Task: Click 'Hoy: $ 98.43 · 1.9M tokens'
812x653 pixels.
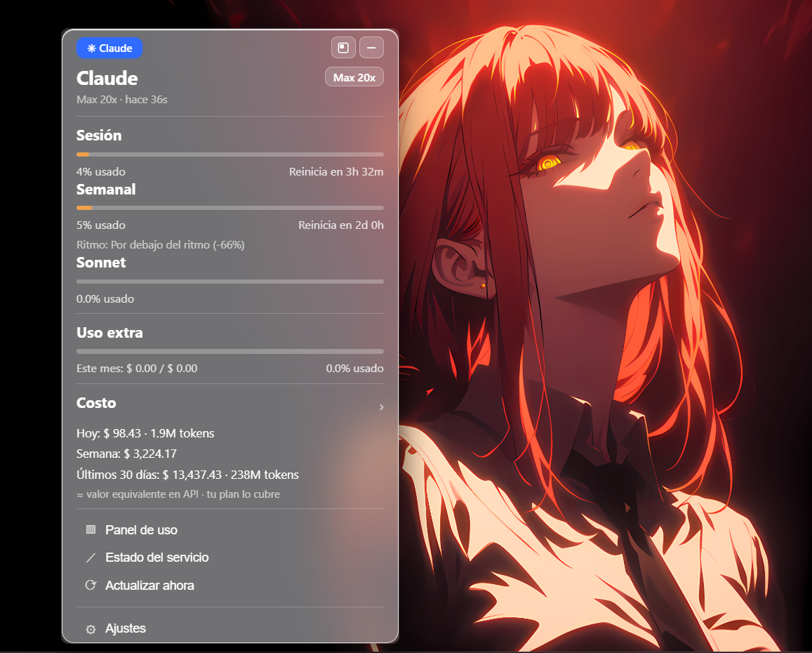Action: pos(145,433)
